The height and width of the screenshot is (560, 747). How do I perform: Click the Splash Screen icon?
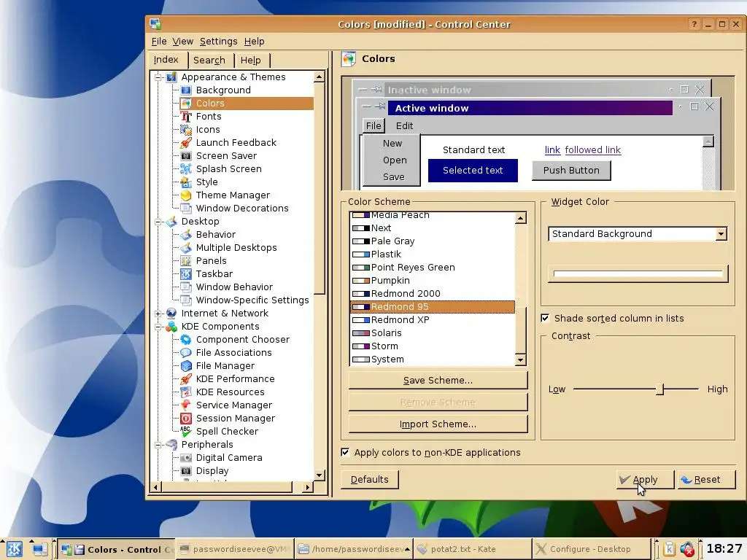pos(186,168)
